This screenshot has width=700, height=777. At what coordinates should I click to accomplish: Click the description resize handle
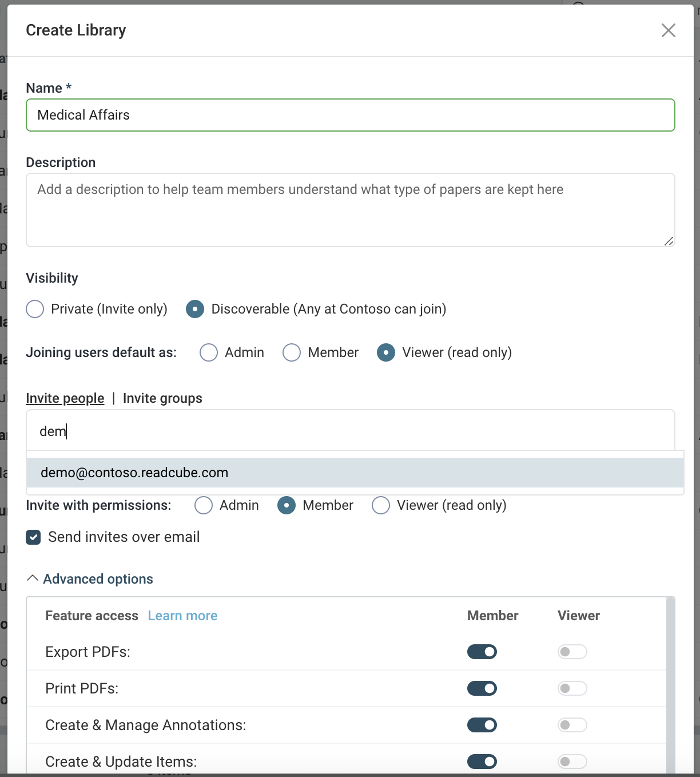pyautogui.click(x=669, y=241)
